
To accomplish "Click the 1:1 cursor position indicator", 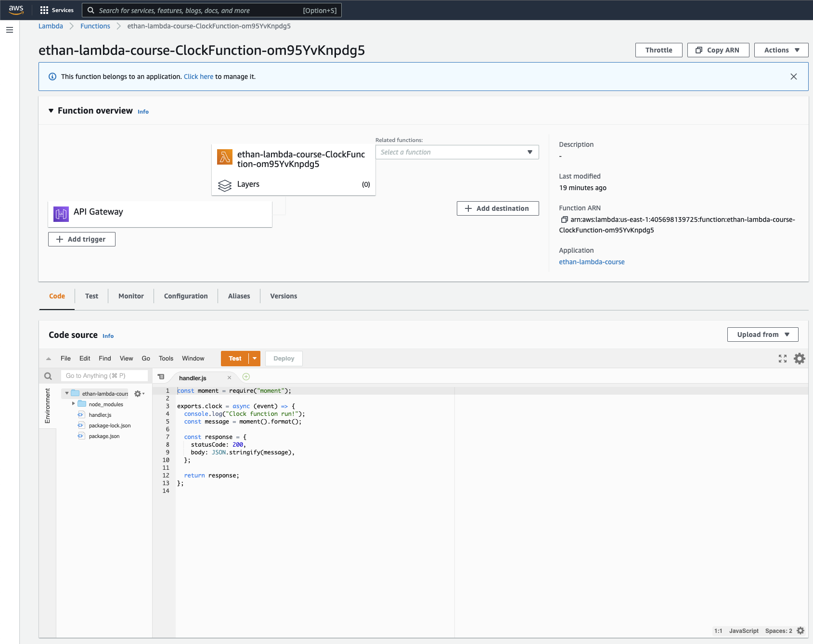I will point(718,631).
